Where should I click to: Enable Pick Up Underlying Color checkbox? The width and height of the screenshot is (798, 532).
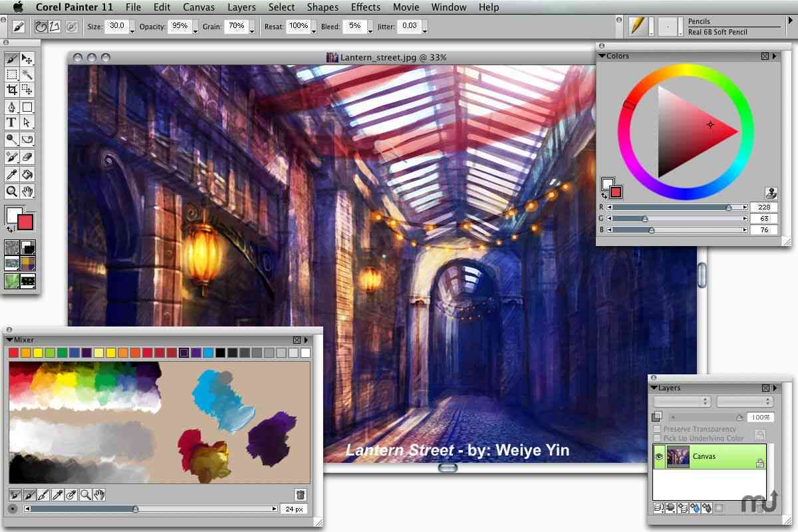pos(657,438)
